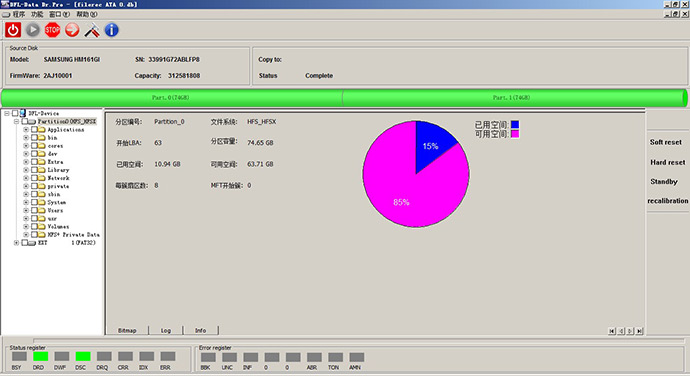
Task: Click the gray play icon in toolbar
Action: point(33,30)
